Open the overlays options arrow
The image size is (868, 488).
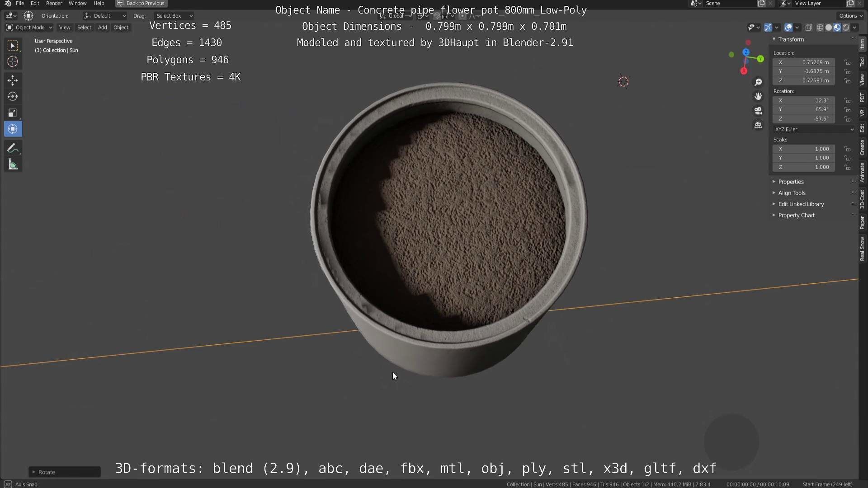(x=797, y=28)
